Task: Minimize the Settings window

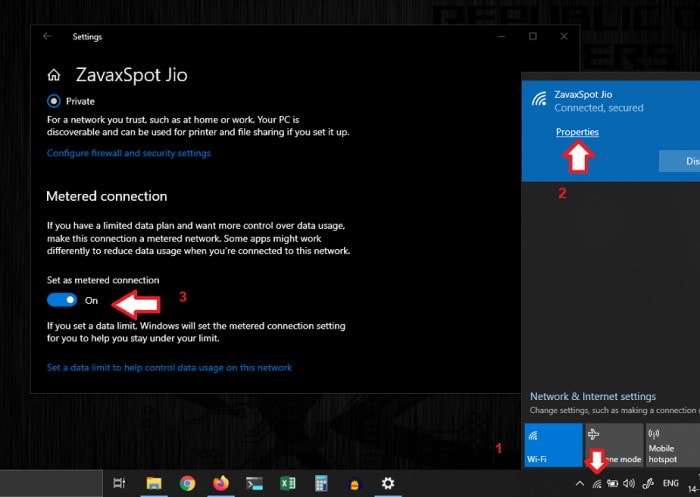Action: tap(501, 36)
